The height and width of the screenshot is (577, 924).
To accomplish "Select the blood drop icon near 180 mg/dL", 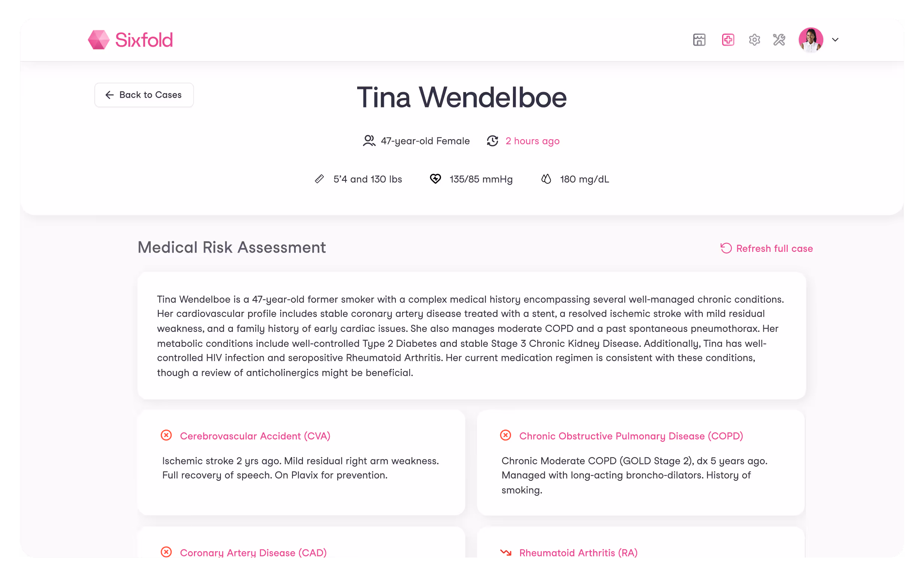I will pyautogui.click(x=546, y=179).
